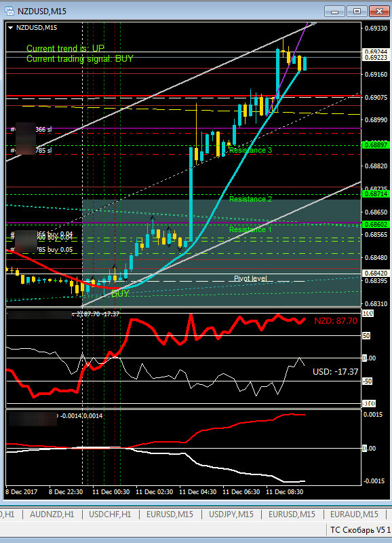Select the EURUSD,M15 tab next to USDCHF,H1
This screenshot has width=392, height=543.
point(170,514)
